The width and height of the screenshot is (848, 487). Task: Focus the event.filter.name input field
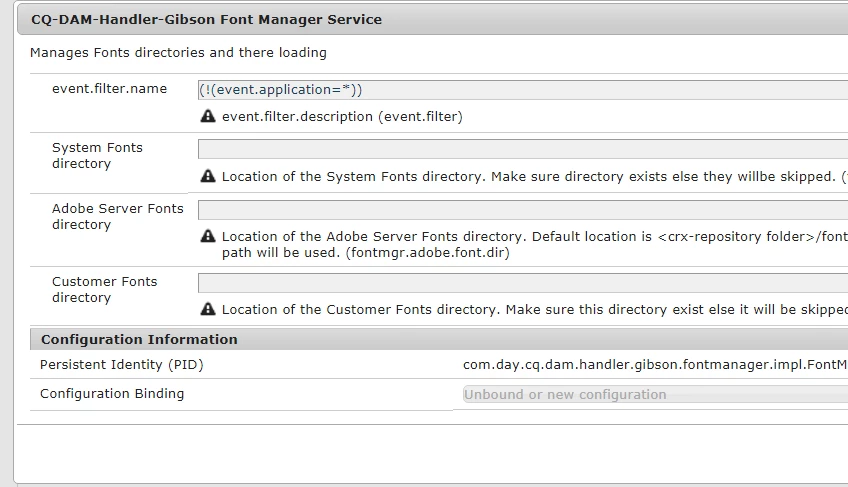pos(522,89)
